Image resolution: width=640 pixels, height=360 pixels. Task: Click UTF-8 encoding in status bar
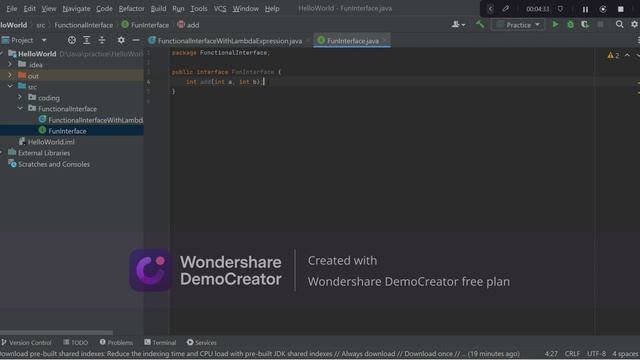[x=596, y=354]
